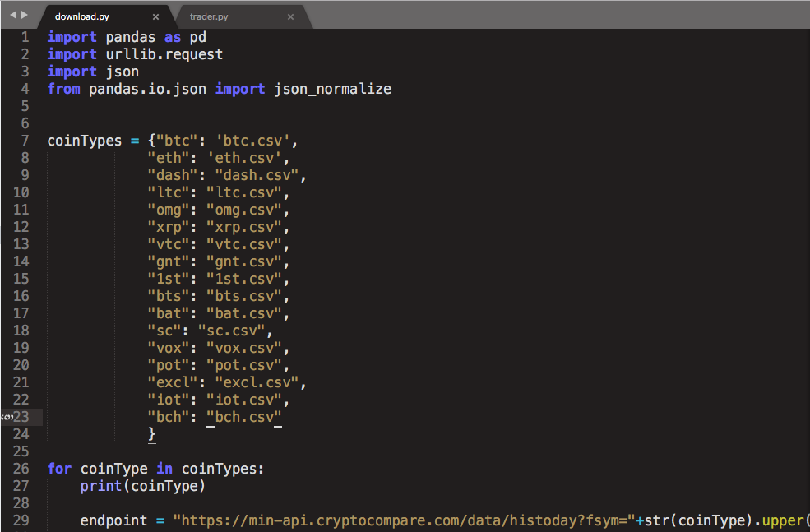Click line number 26 in the gutter
810x532 pixels.
pyautogui.click(x=21, y=469)
